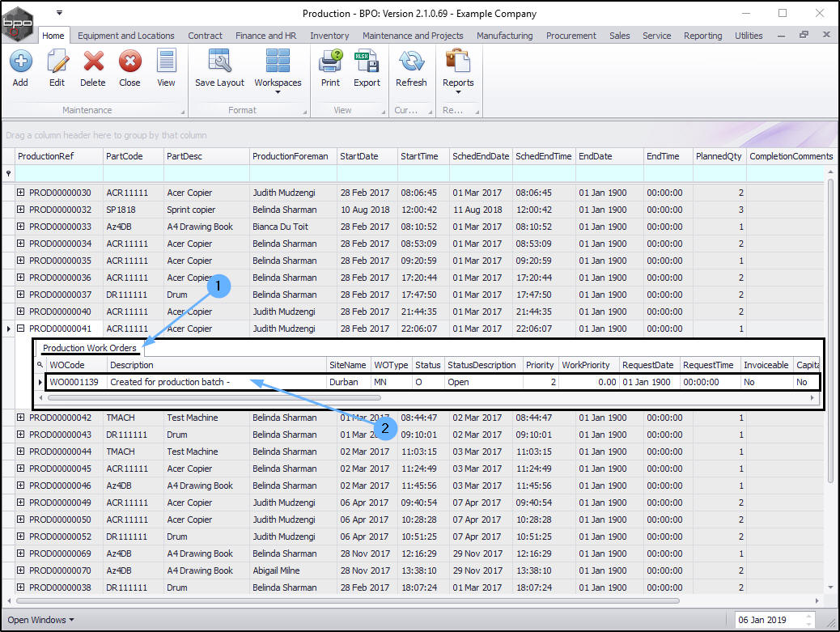Open the Reports dropdown menu

[458, 71]
